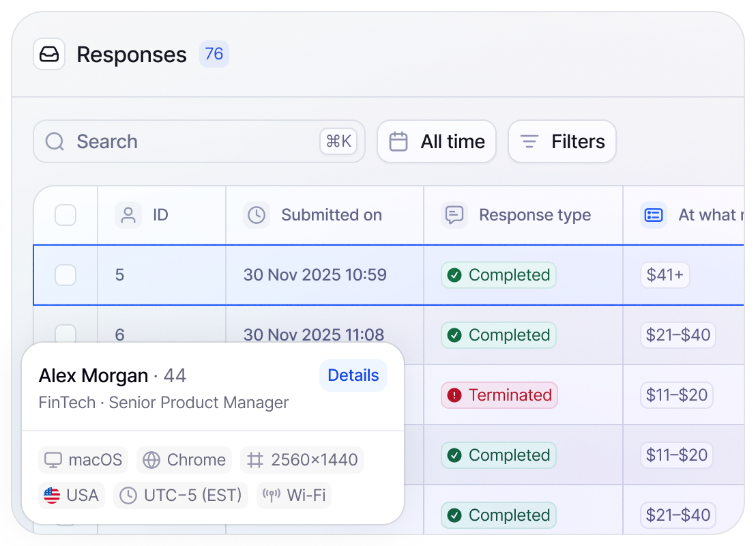Click the ID column header label

(x=160, y=215)
